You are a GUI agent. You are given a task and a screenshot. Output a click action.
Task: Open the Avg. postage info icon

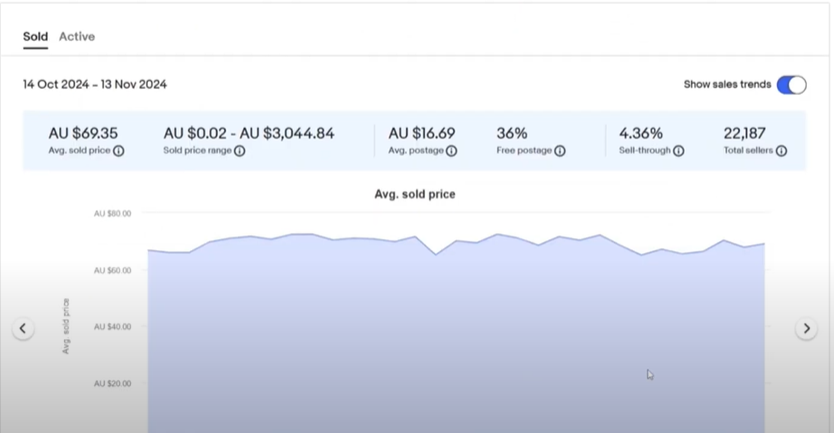tap(451, 151)
